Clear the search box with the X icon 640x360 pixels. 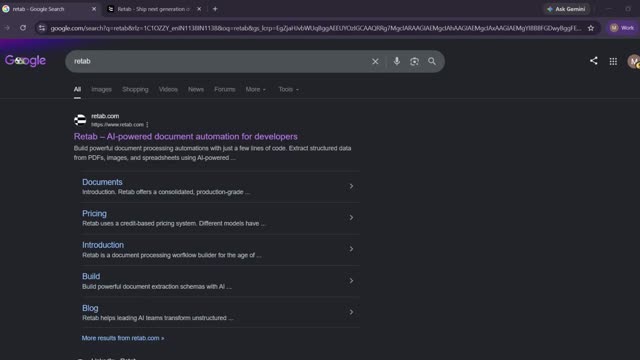(375, 62)
